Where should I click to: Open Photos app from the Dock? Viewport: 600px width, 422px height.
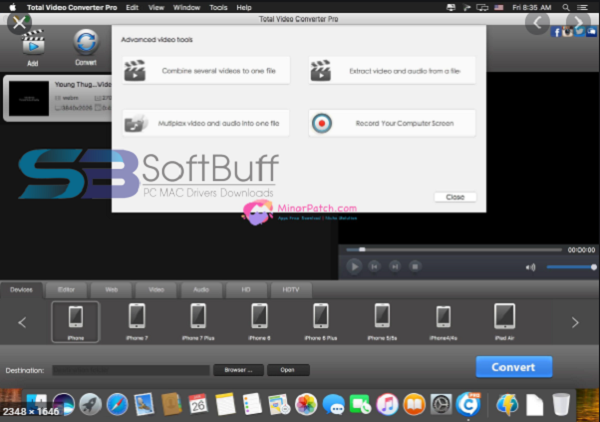[x=306, y=404]
